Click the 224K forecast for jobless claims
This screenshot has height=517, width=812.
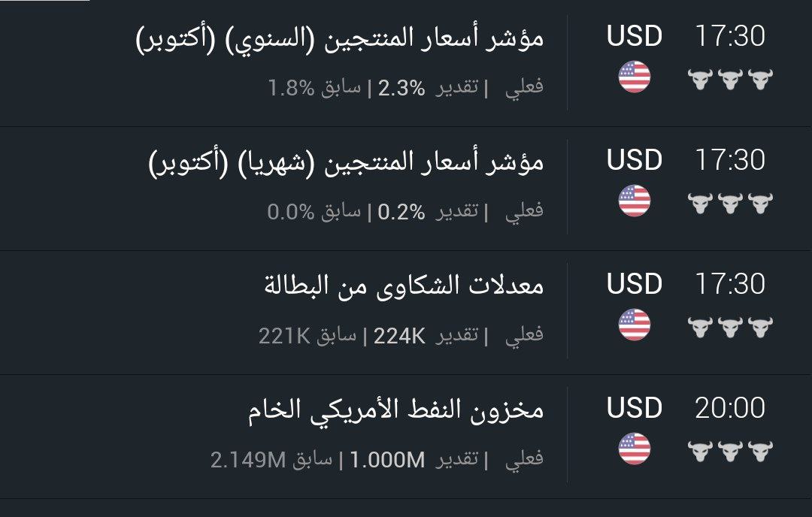pos(399,335)
